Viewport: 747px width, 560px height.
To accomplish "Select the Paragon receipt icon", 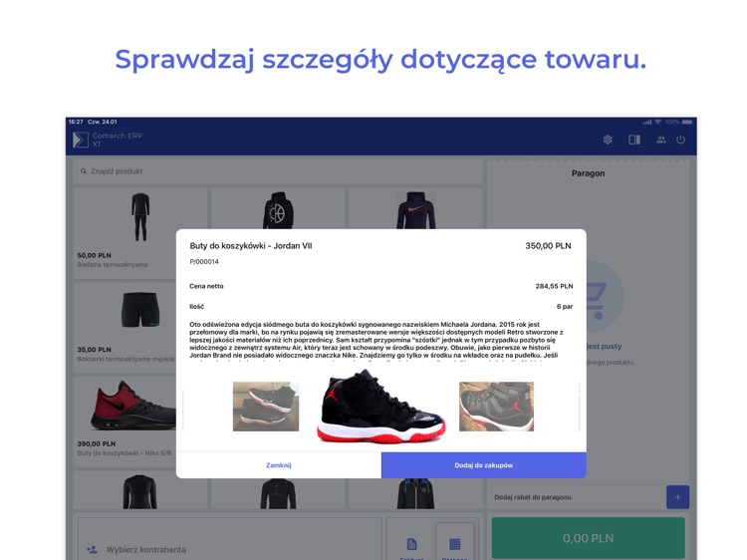I will pos(455,544).
